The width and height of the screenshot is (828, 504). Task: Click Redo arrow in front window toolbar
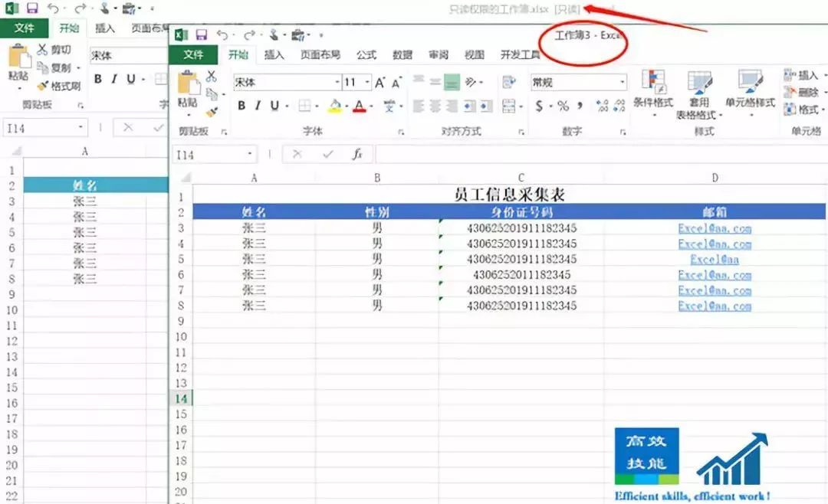tap(248, 35)
